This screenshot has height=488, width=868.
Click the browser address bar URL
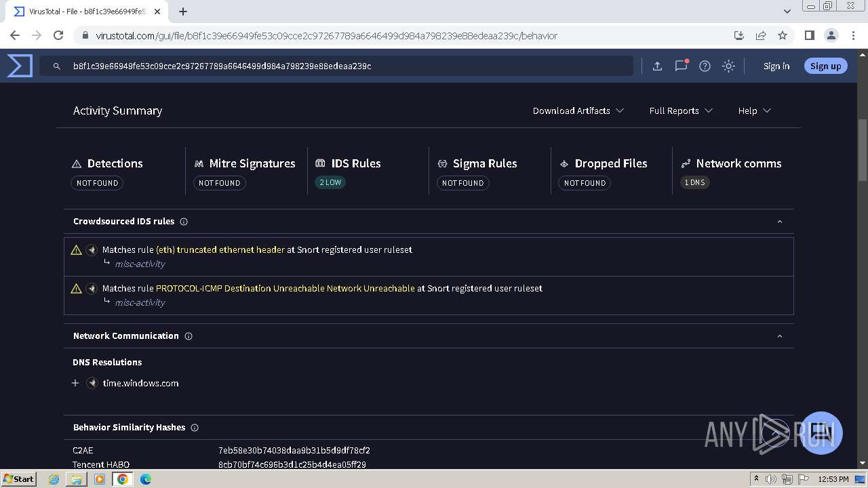[x=326, y=35]
